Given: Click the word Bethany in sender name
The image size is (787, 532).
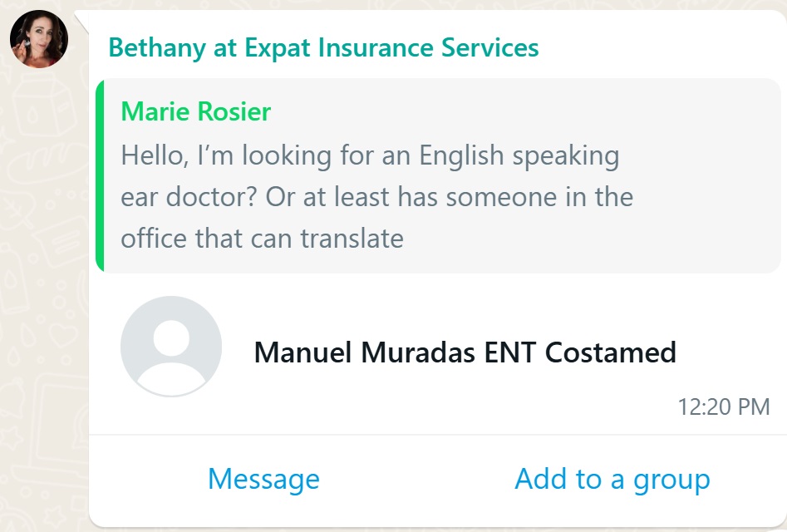Looking at the screenshot, I should tap(158, 47).
